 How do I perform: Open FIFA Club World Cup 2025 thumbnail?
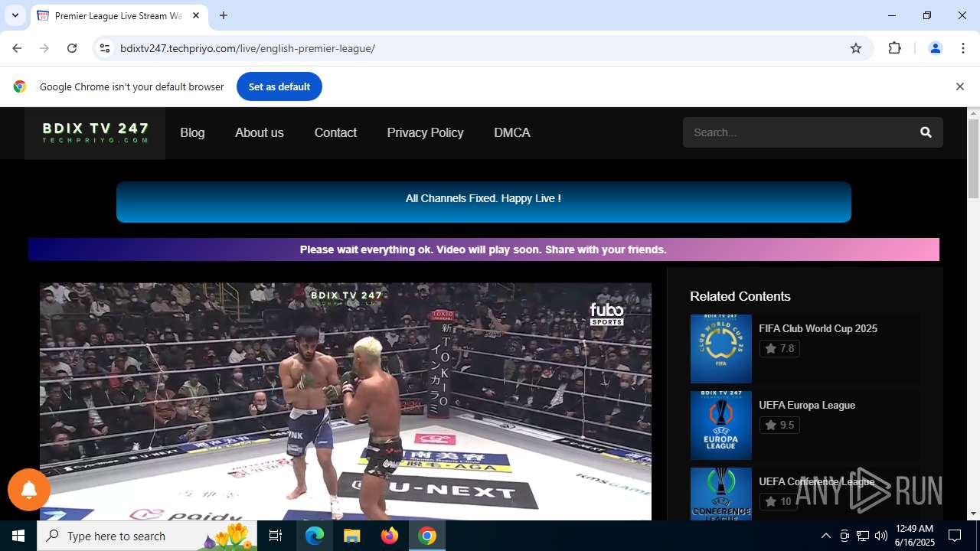coord(720,348)
